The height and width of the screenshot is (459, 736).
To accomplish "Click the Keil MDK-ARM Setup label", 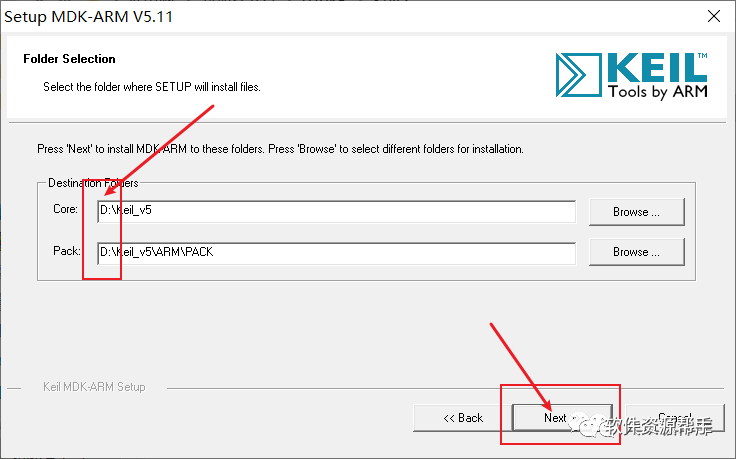I will pyautogui.click(x=94, y=387).
